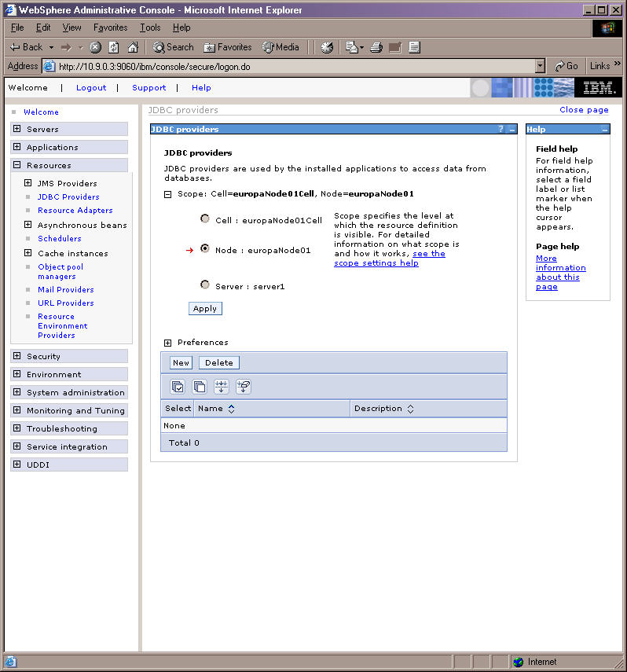The image size is (627, 672).
Task: Click the New button
Action: click(x=181, y=362)
